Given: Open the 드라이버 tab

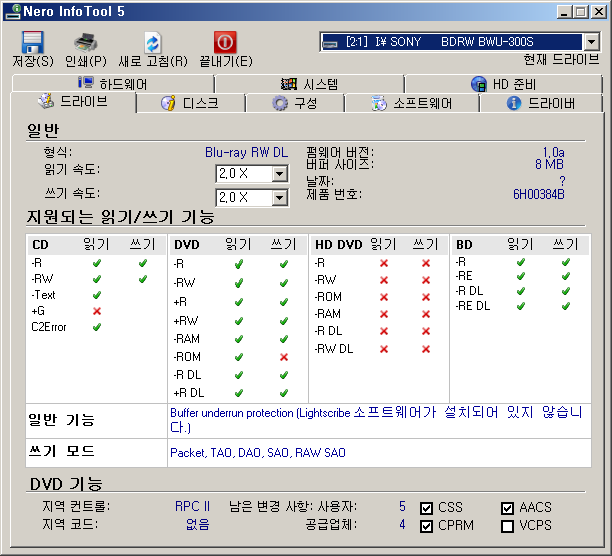Looking at the screenshot, I should tap(541, 103).
